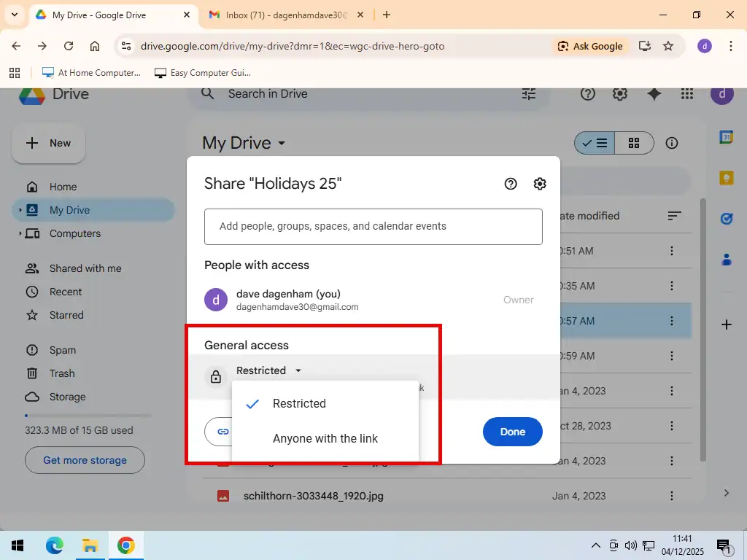Switch to grid layout view
Viewport: 747px width, 560px height.
click(x=634, y=144)
